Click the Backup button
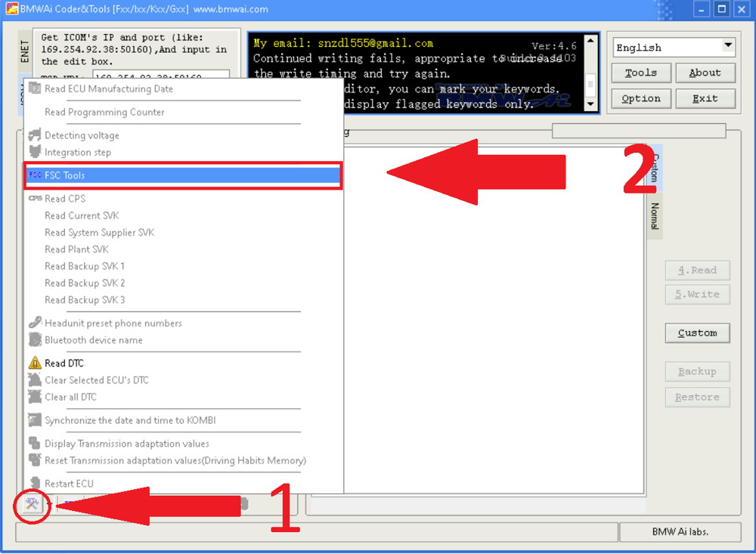 pos(697,371)
